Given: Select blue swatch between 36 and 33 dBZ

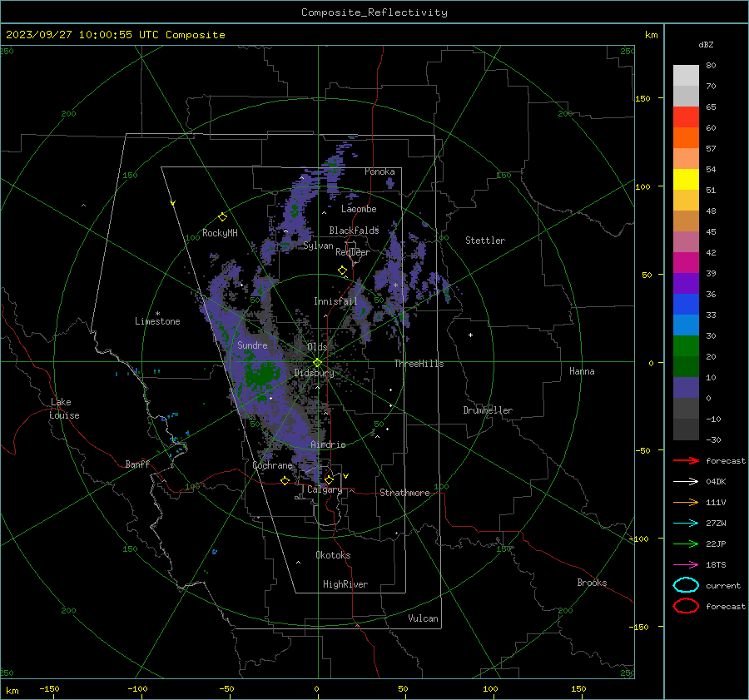Looking at the screenshot, I should (x=686, y=304).
